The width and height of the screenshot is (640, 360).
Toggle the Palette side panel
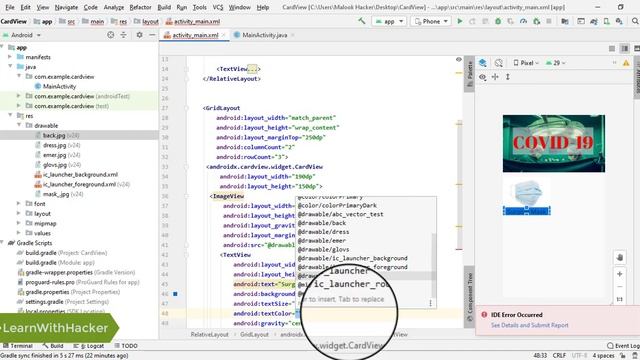(x=469, y=73)
